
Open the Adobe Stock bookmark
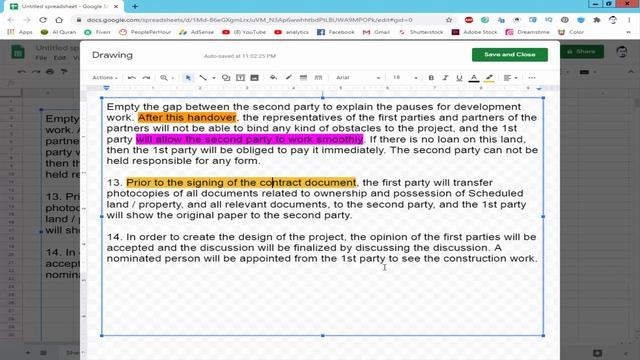click(474, 32)
